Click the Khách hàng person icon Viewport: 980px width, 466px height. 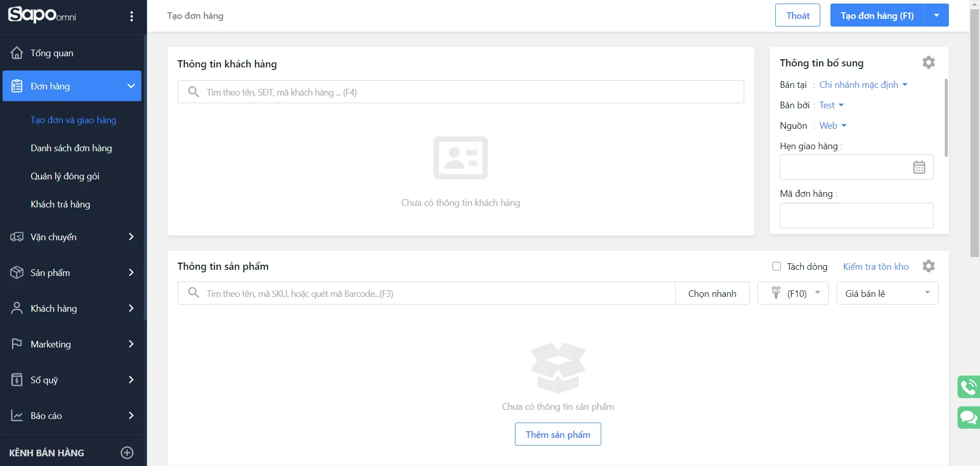point(17,308)
